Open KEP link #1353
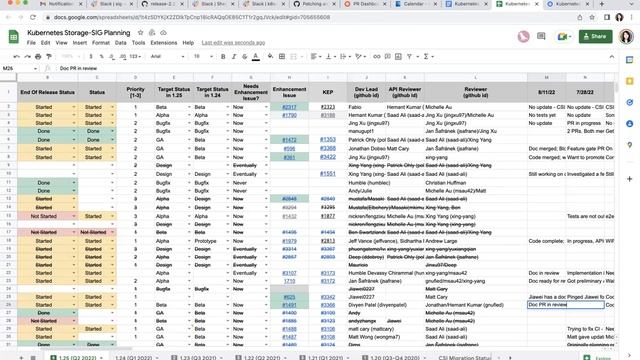 [328, 140]
